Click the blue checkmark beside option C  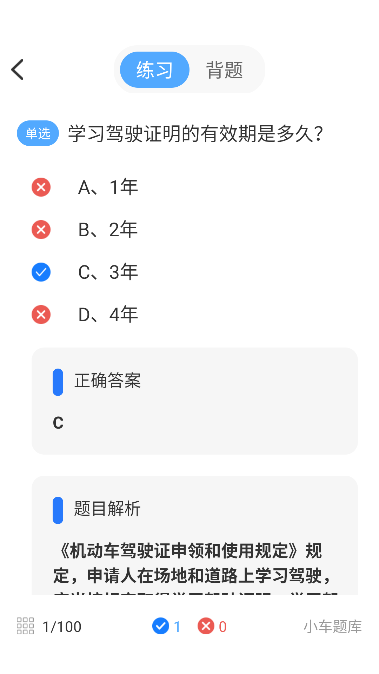click(x=41, y=272)
